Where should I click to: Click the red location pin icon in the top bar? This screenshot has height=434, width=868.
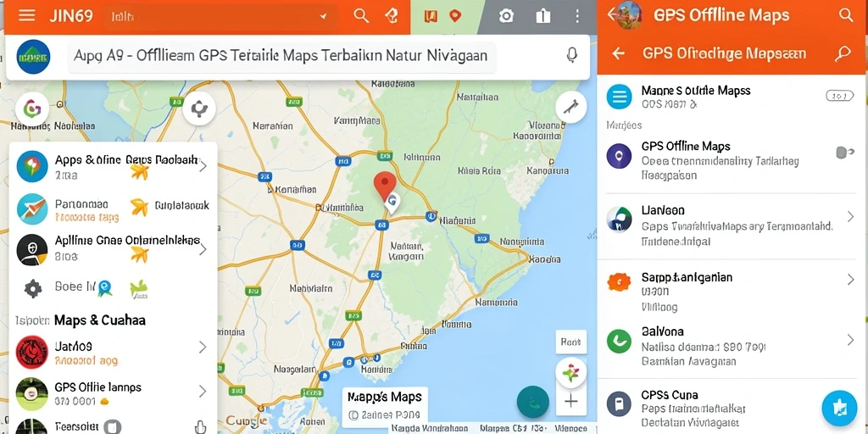pyautogui.click(x=455, y=15)
